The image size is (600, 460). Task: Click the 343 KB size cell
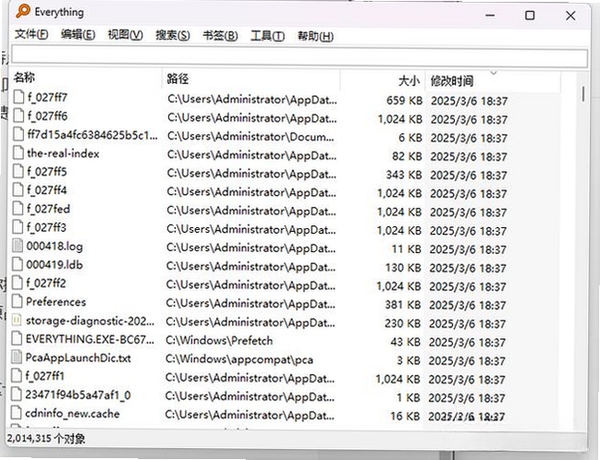pyautogui.click(x=404, y=175)
